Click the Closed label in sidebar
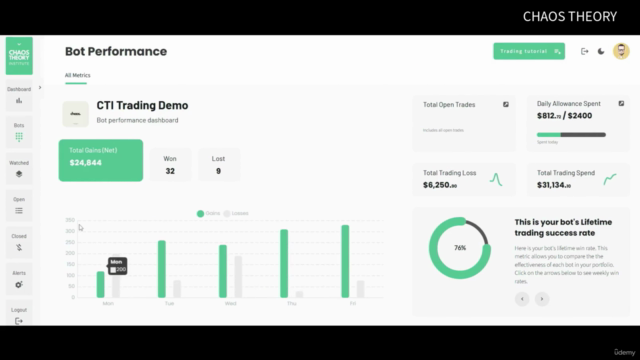This screenshot has height=360, width=640. pyautogui.click(x=19, y=236)
